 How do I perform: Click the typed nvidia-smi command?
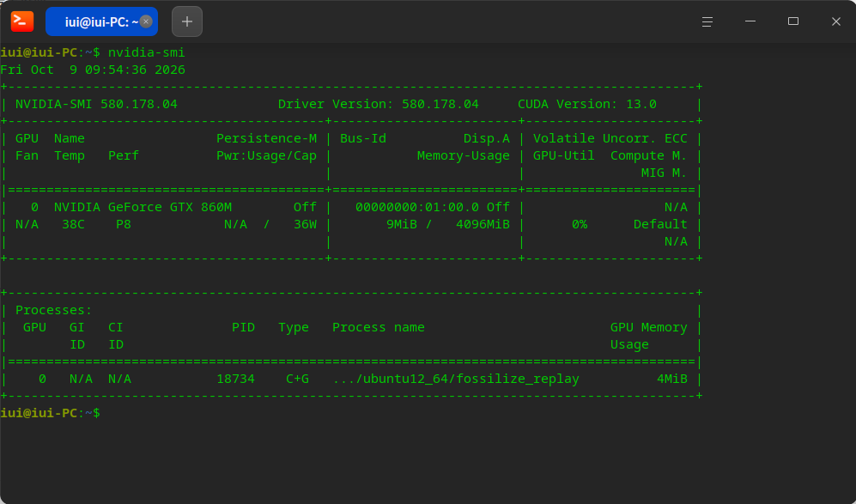click(146, 52)
